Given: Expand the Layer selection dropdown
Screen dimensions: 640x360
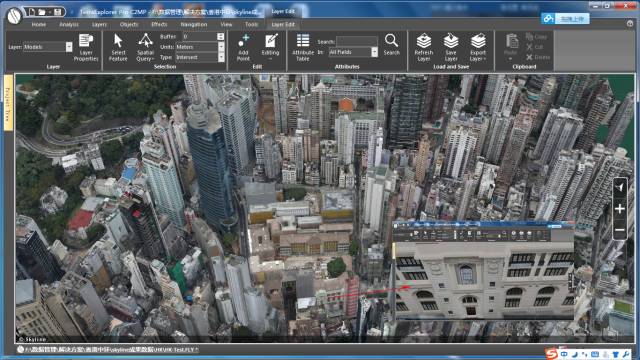Looking at the screenshot, I should point(69,47).
